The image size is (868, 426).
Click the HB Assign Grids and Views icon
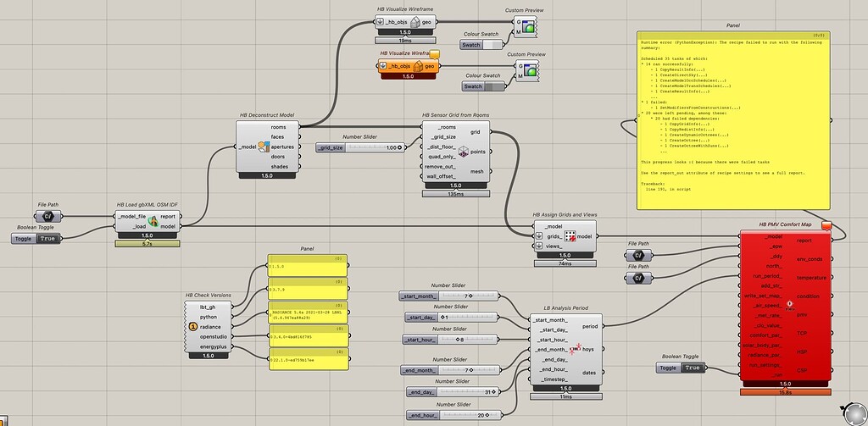(570, 237)
